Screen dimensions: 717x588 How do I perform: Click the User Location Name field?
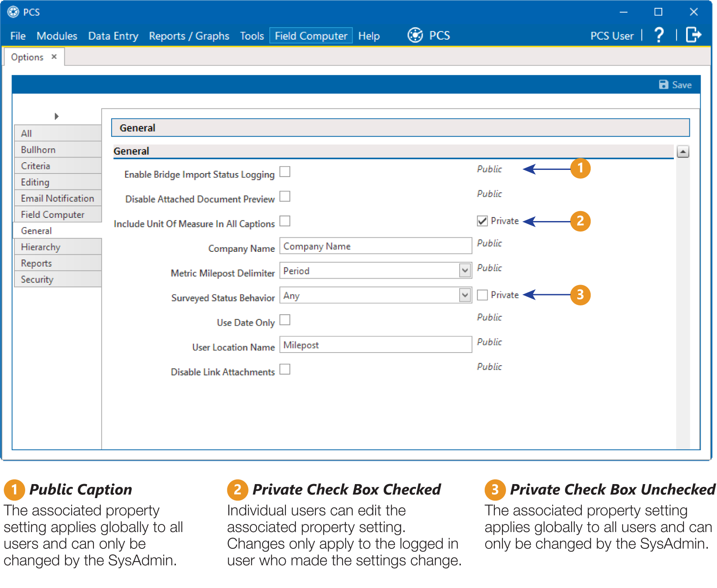click(376, 345)
